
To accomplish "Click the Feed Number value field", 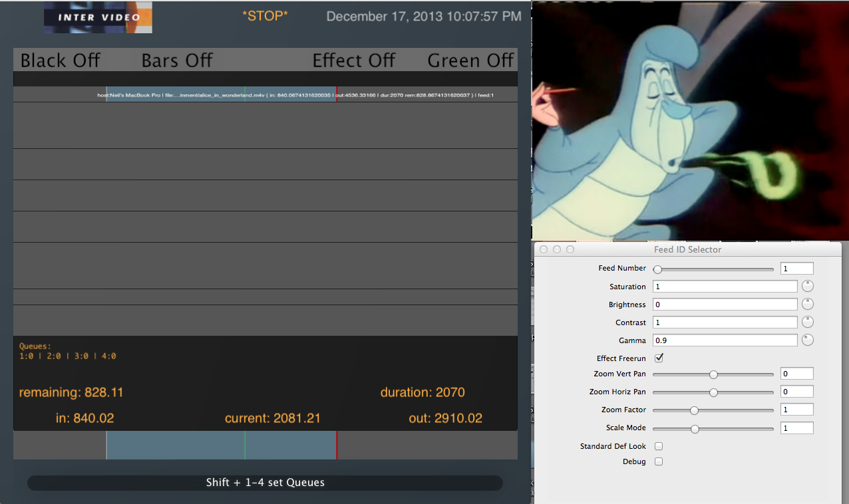I will point(797,269).
